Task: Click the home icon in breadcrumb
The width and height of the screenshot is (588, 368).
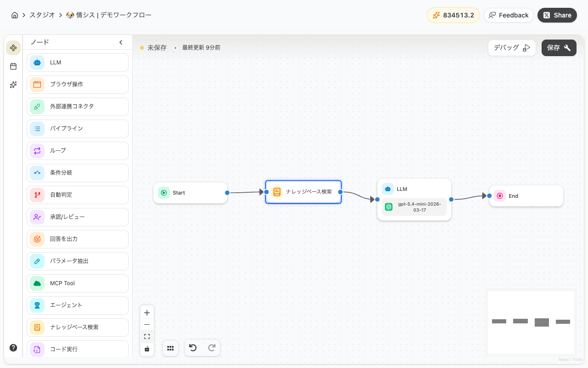Action: pos(15,15)
